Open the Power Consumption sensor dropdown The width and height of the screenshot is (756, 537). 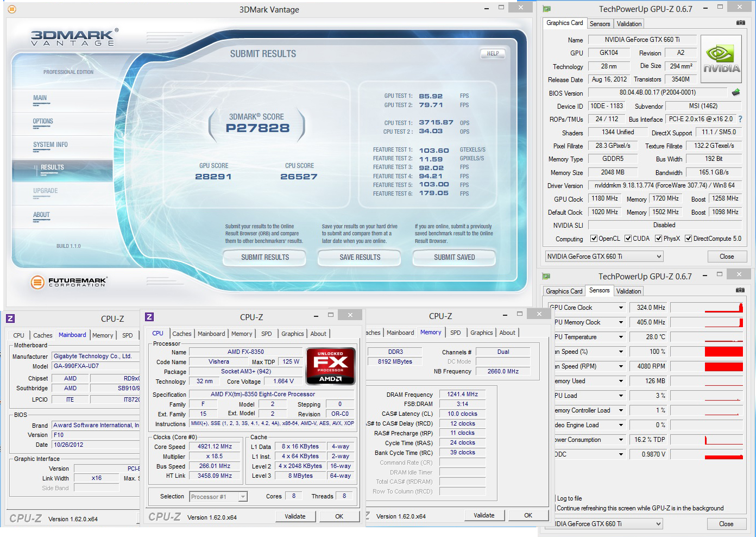click(x=621, y=440)
